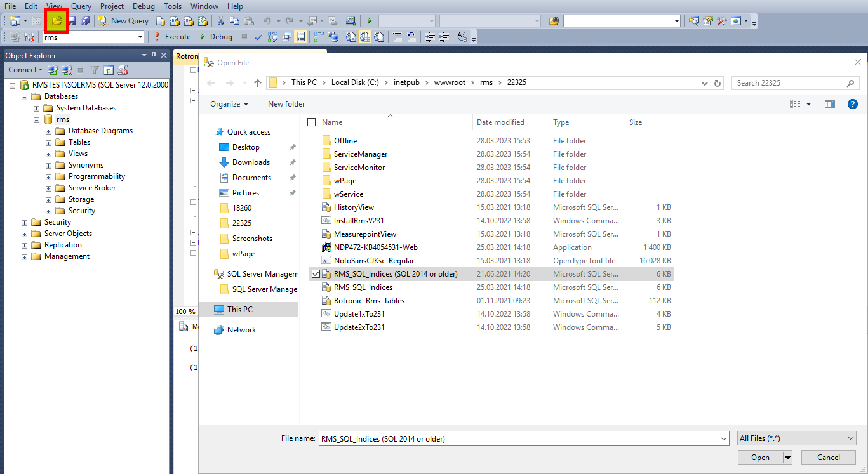Image resolution: width=868 pixels, height=474 pixels.
Task: Click the Increase Indent toolbar icon
Action: point(443,37)
